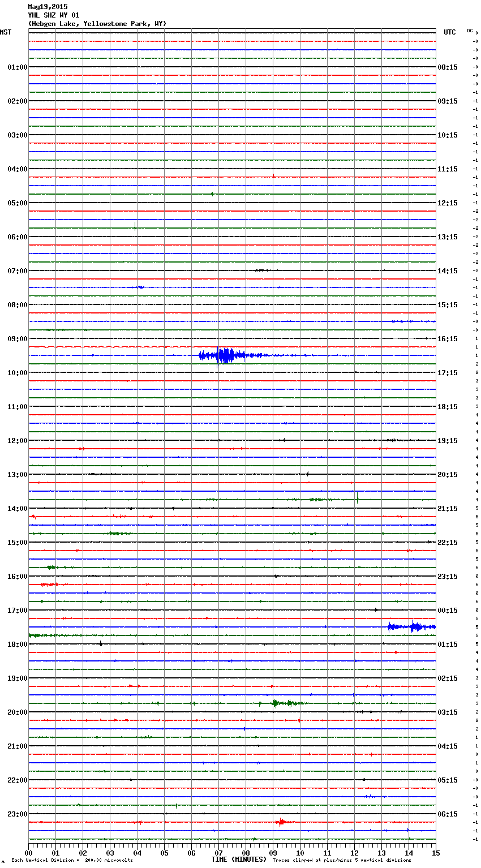This screenshot has width=481, height=868.
Task: Select the 04:00 MST time label
Action: click(18, 169)
